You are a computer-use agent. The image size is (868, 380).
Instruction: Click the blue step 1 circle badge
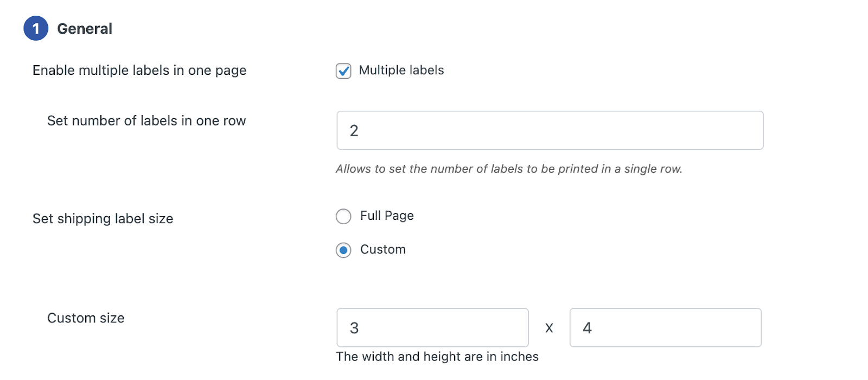click(36, 29)
